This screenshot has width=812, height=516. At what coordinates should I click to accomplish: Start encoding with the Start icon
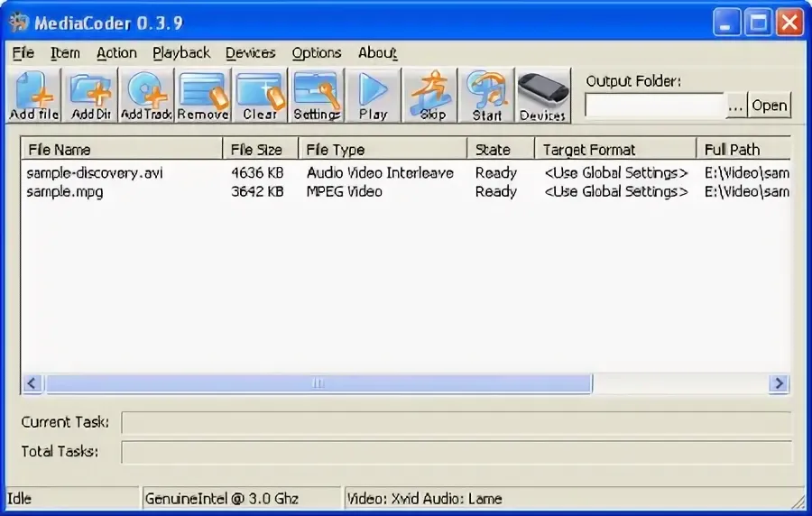(x=487, y=96)
